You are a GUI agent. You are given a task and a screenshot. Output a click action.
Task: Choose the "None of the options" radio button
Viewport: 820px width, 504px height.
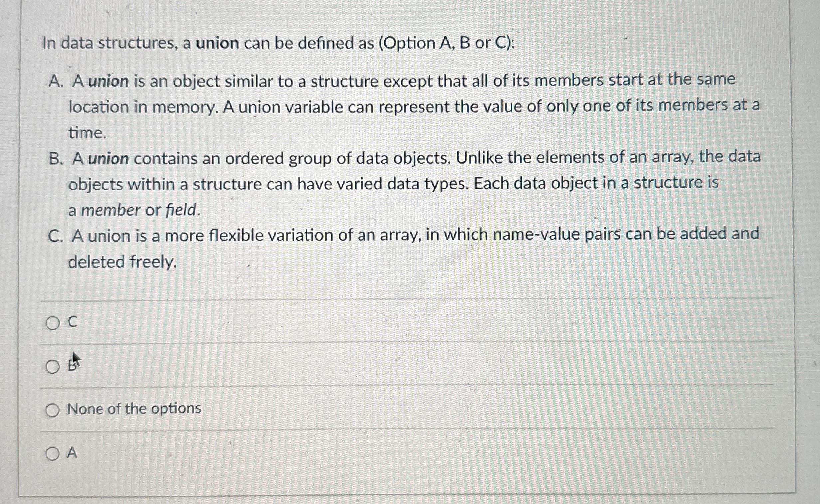coord(52,411)
